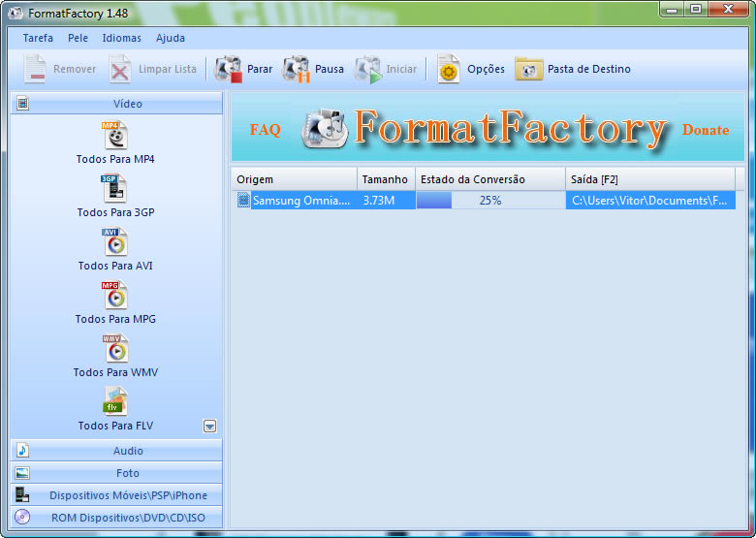Image resolution: width=756 pixels, height=538 pixels.
Task: Click the Todos Para 3GP label
Action: [115, 212]
